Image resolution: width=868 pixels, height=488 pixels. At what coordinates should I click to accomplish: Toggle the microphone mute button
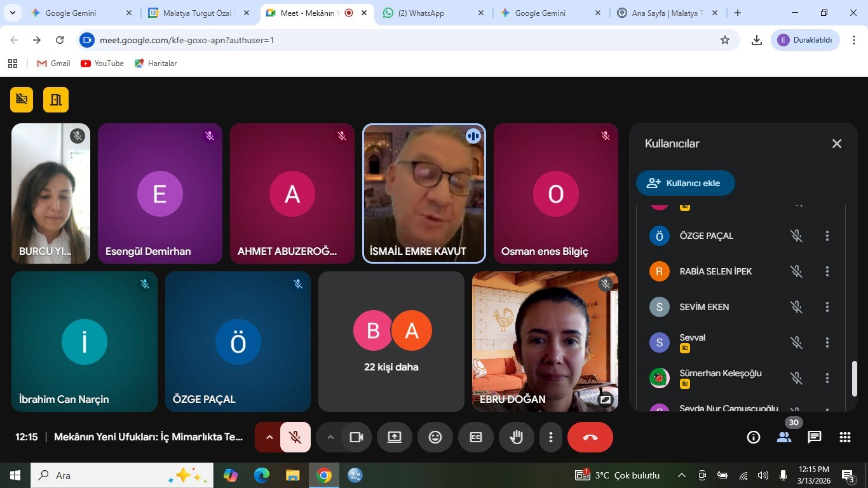[x=295, y=437]
